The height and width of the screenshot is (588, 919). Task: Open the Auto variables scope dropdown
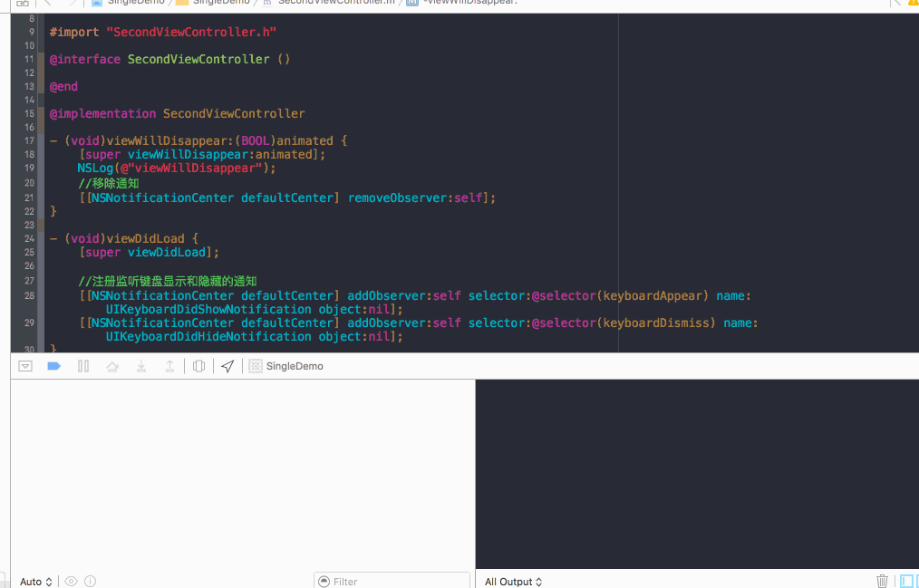[33, 581]
